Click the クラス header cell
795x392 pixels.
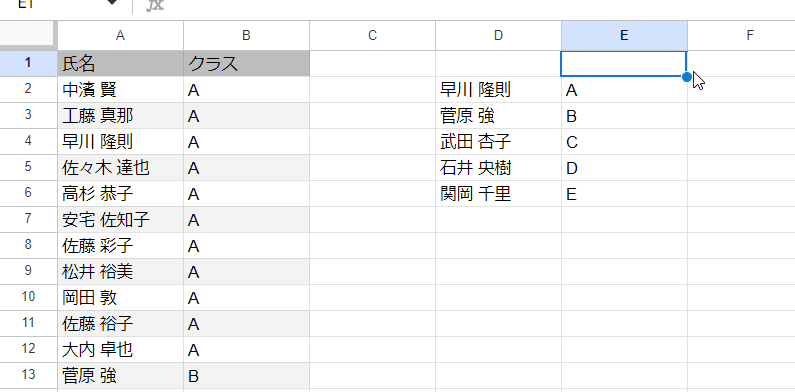tap(246, 63)
